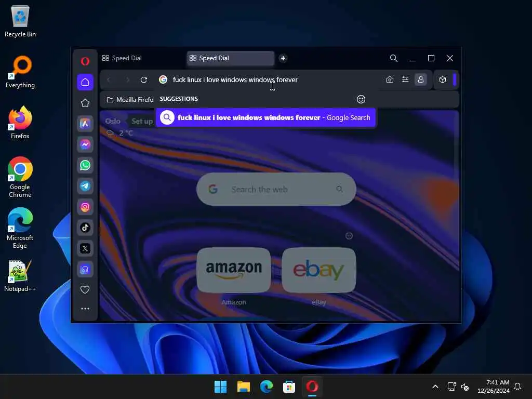Open Messenger in the sidebar
Viewport: 532px width, 399px height.
coord(85,144)
